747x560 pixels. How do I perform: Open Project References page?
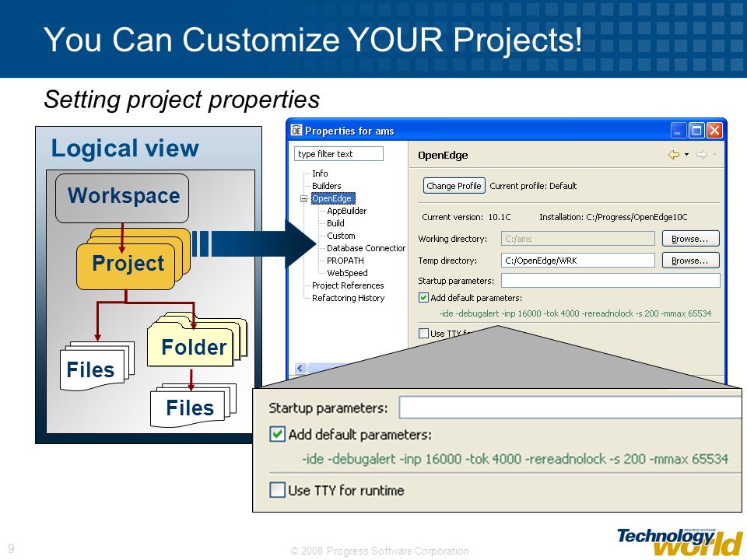tap(348, 285)
